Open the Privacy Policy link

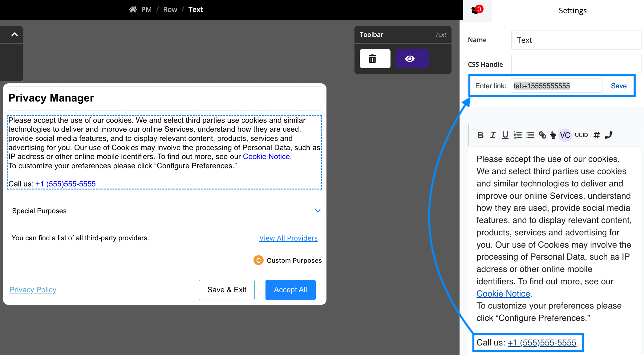tap(33, 290)
